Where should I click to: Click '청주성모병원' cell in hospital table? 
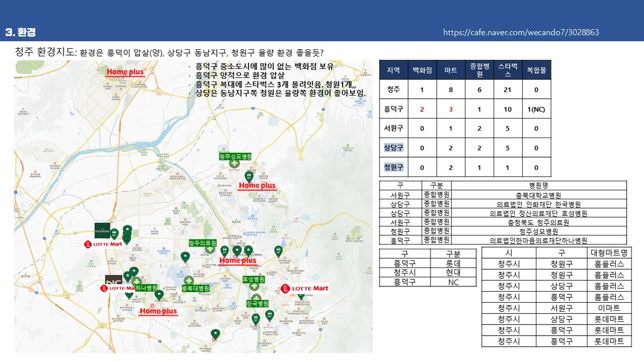(x=539, y=231)
